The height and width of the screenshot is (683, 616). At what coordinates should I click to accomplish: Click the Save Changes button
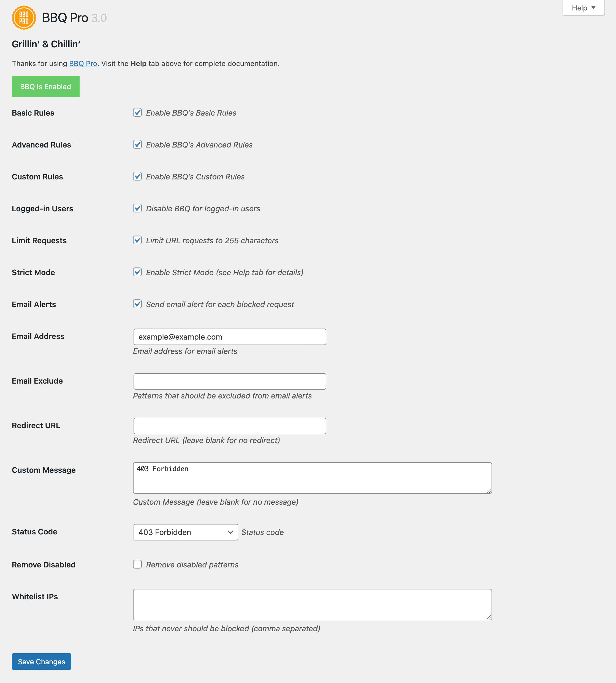click(42, 661)
